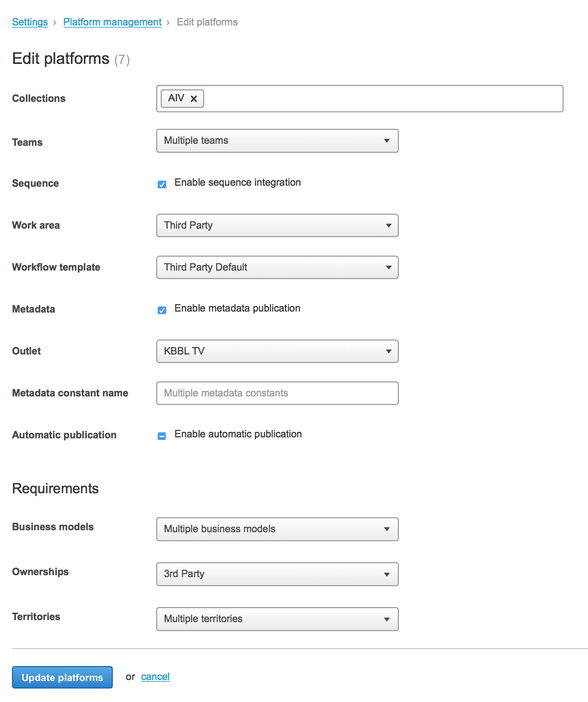Click inside the Collections field
588x702 pixels.
(x=349, y=98)
